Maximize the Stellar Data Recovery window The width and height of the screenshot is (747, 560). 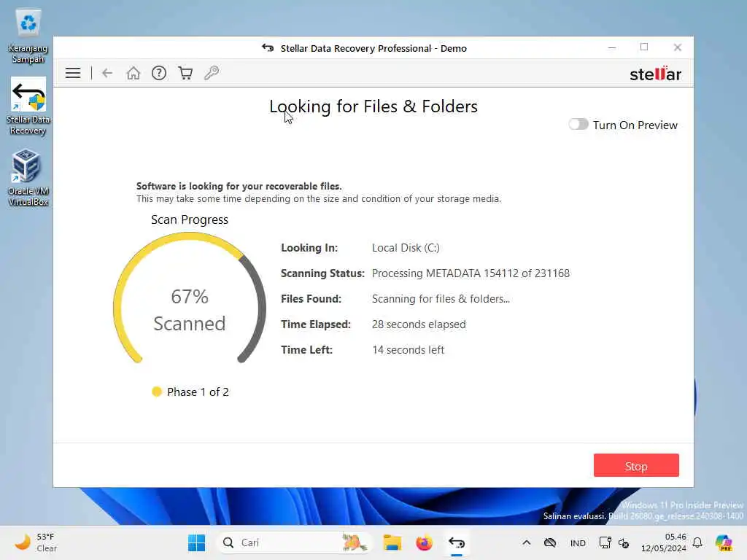[644, 47]
